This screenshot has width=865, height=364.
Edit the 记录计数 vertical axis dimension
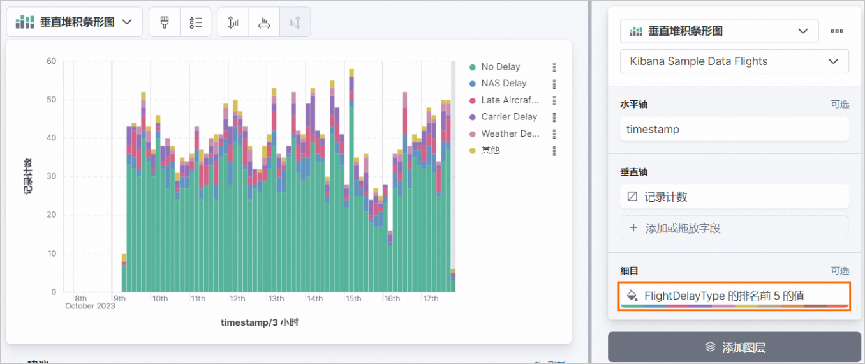point(734,197)
